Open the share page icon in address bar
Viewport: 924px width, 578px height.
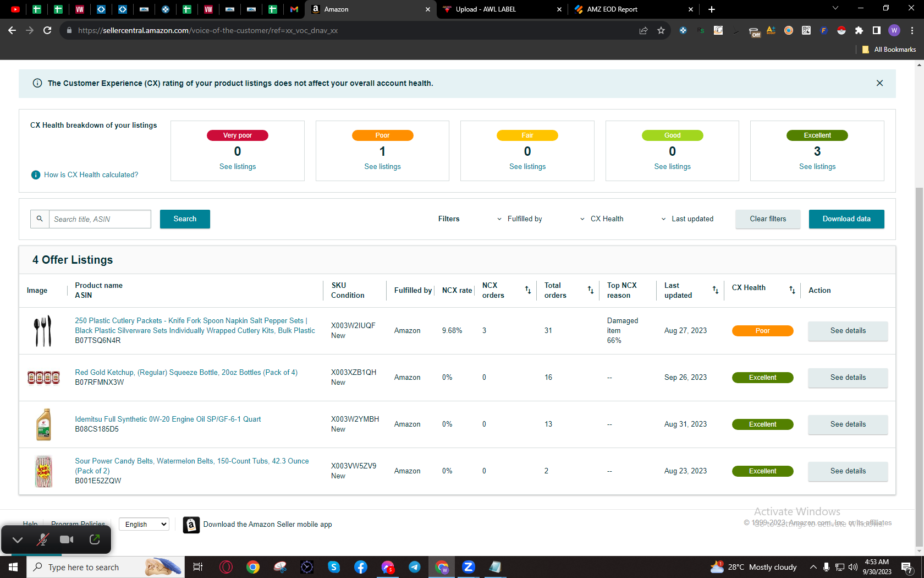[643, 30]
